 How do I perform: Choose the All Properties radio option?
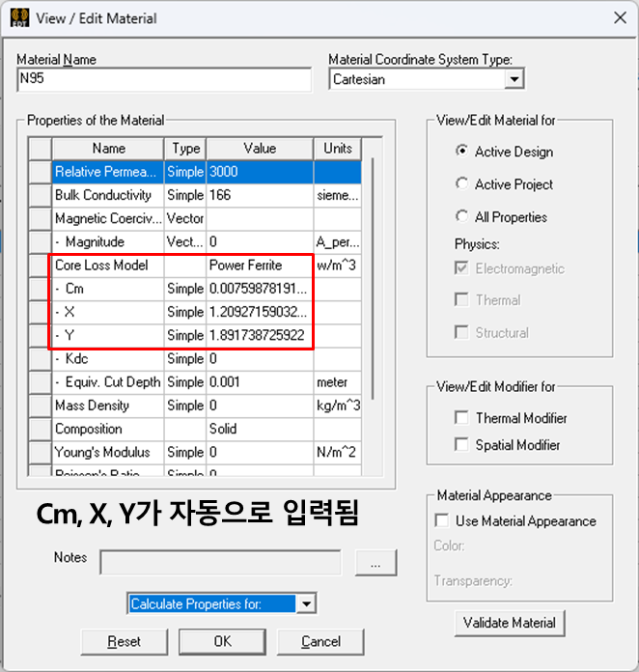462,217
